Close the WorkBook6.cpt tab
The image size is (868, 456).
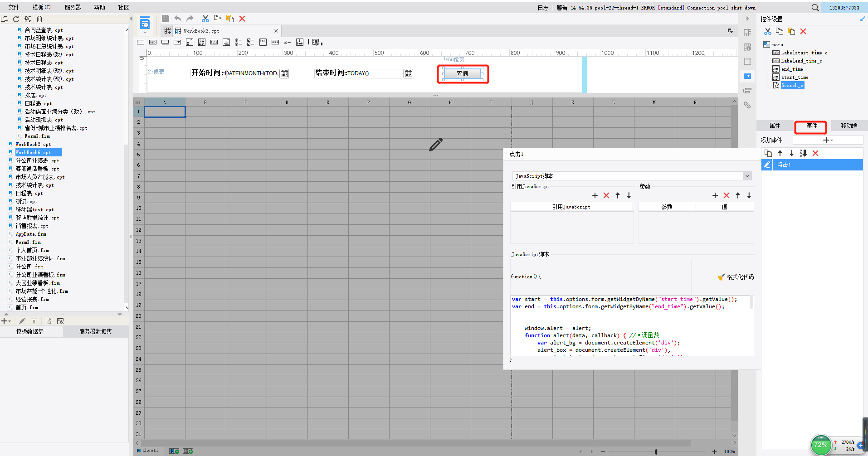pos(276,31)
